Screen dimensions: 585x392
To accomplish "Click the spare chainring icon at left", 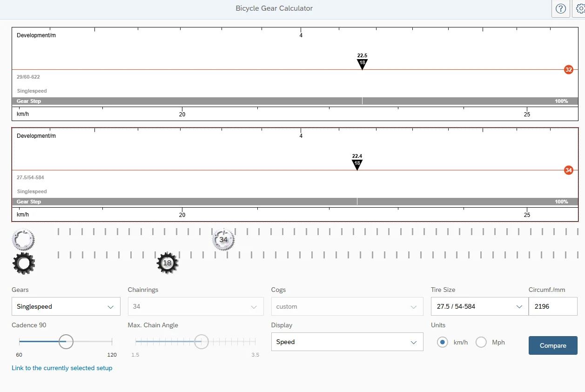I will pyautogui.click(x=23, y=240).
